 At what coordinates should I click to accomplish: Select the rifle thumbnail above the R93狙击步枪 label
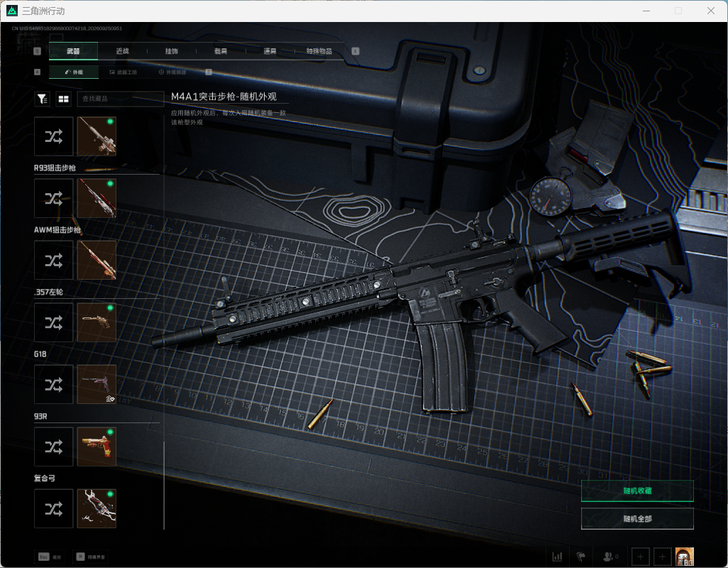click(96, 136)
